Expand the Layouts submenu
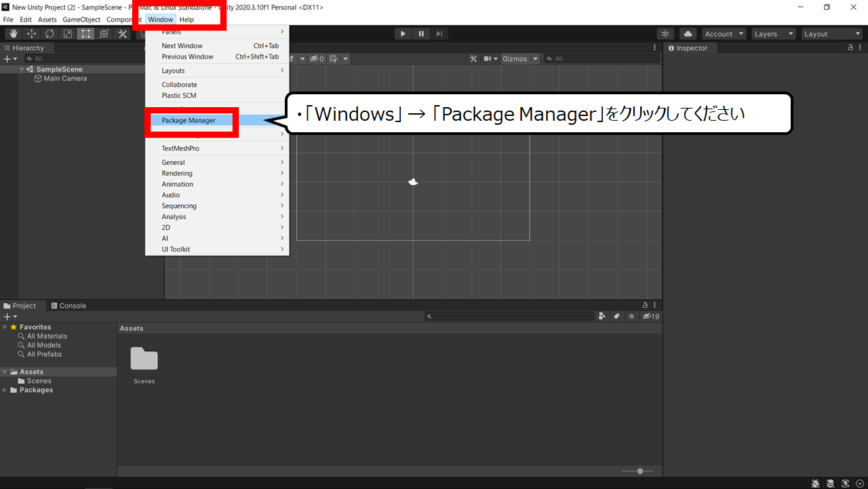Screen dimensions: 868x489 click(x=217, y=71)
